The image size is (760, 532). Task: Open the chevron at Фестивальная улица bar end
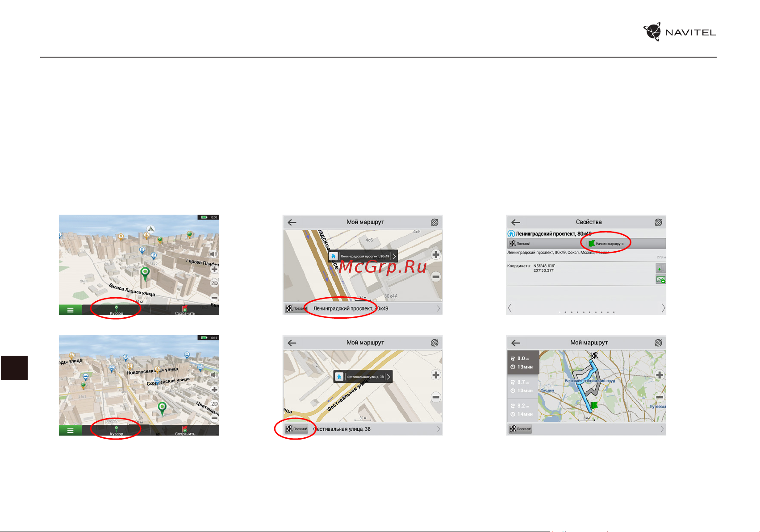(x=438, y=429)
